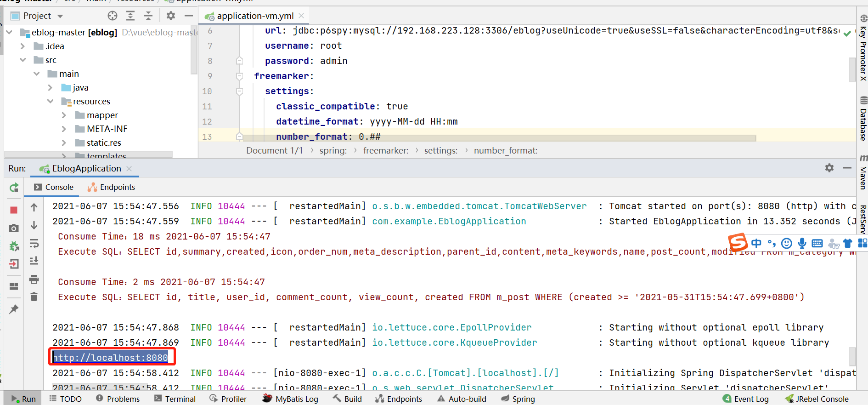Collapse the eblog-master root folder
868x405 pixels.
tap(9, 32)
